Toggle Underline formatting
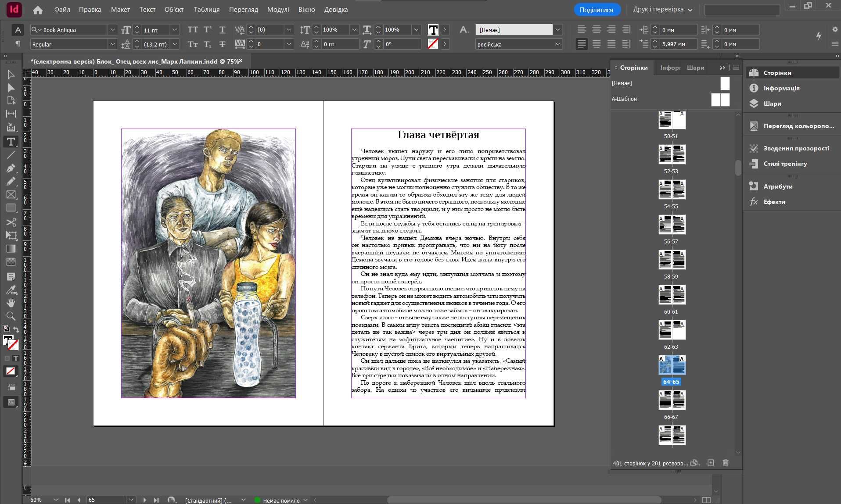The height and width of the screenshot is (504, 841). (x=222, y=30)
